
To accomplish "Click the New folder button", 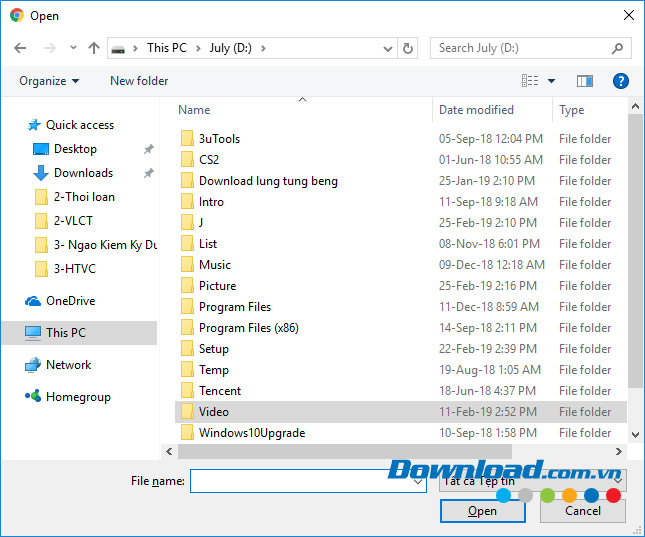I will point(139,81).
